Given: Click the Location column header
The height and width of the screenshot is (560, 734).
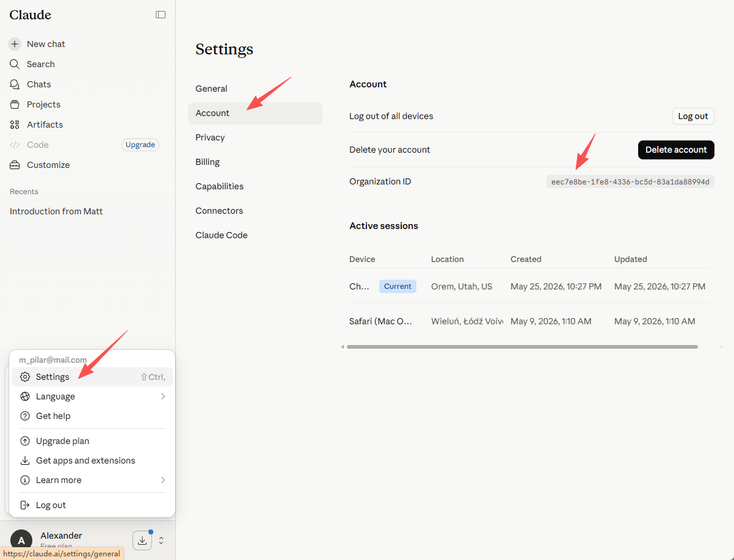Looking at the screenshot, I should pyautogui.click(x=448, y=259).
